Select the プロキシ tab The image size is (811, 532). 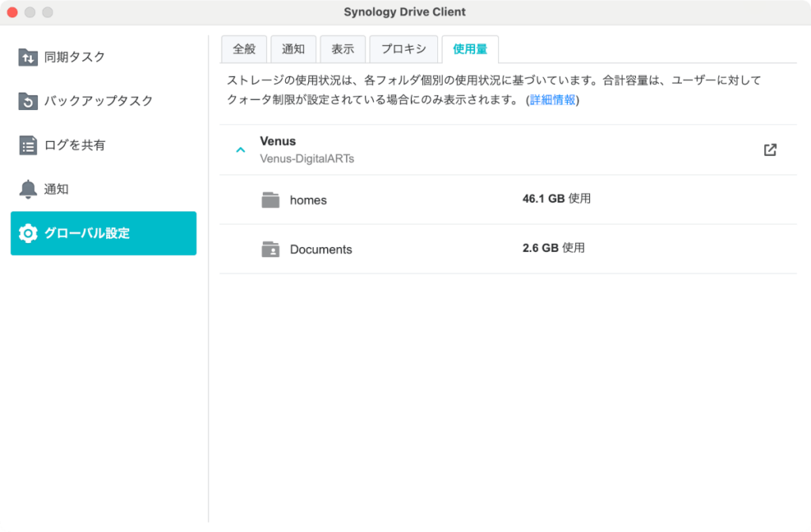403,49
